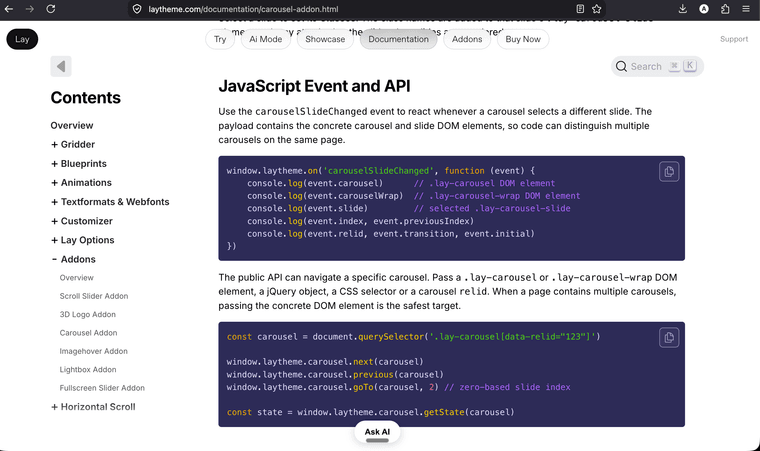
Task: Open the Showcase nav item
Action: tap(325, 39)
